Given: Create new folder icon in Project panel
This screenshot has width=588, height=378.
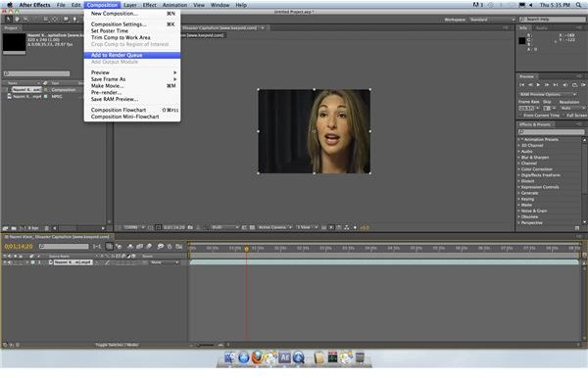Looking at the screenshot, I should (x=14, y=228).
